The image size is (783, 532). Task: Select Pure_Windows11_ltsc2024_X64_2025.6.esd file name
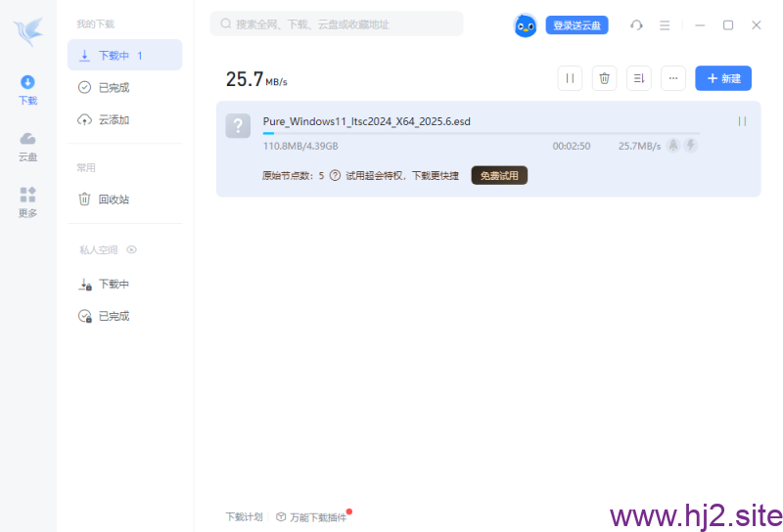(x=366, y=121)
